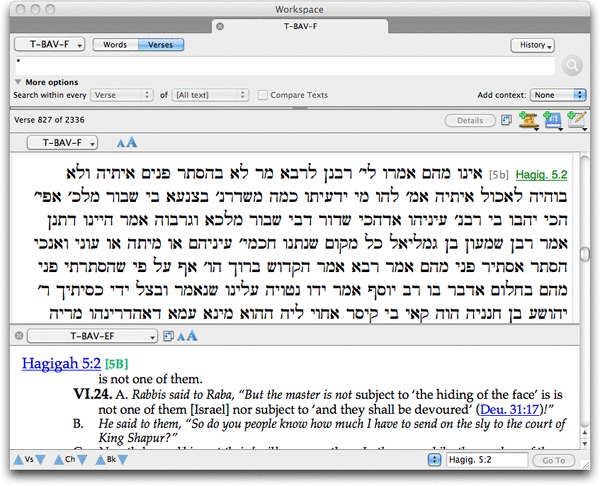Click into the search entry field

pos(285,66)
